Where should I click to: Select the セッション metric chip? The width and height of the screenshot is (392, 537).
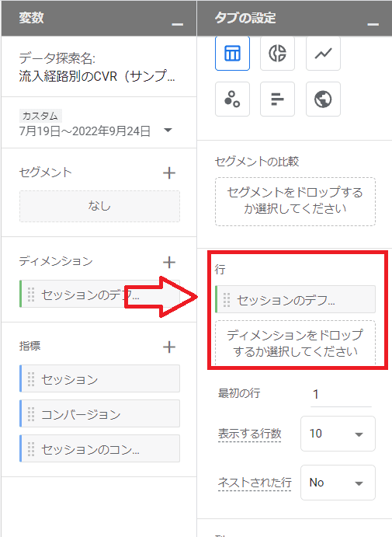point(99,378)
